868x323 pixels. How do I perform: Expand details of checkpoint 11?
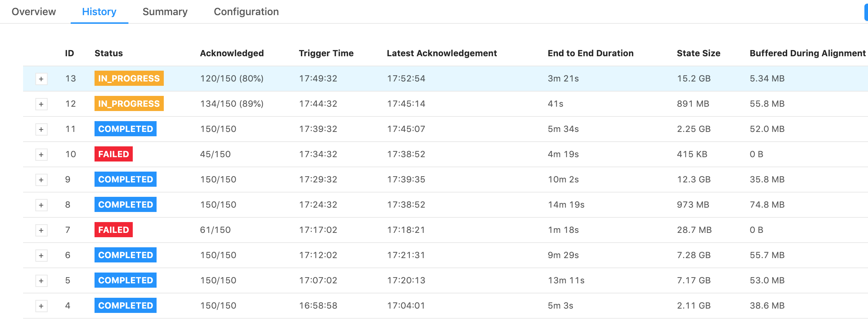pyautogui.click(x=41, y=129)
